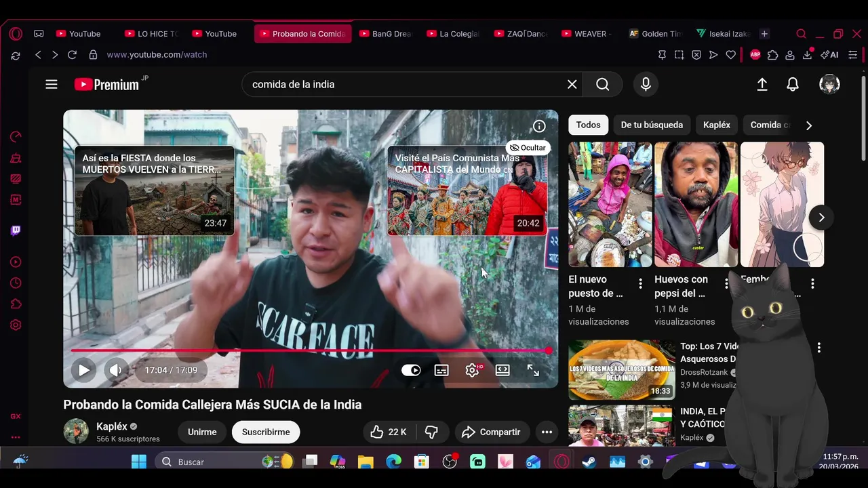The image size is (868, 488).
Task: Open the extensions puzzle icon
Action: [x=772, y=55]
